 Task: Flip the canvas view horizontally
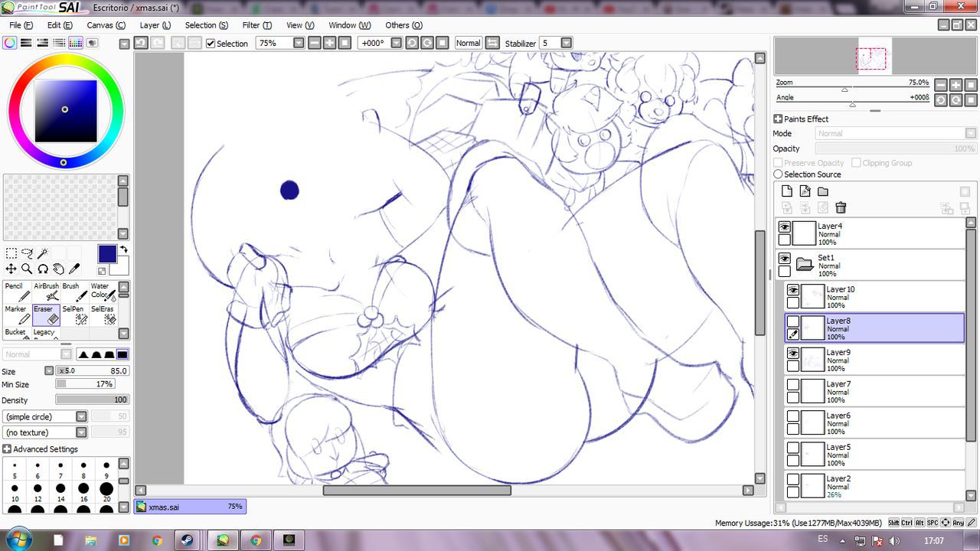(x=492, y=43)
